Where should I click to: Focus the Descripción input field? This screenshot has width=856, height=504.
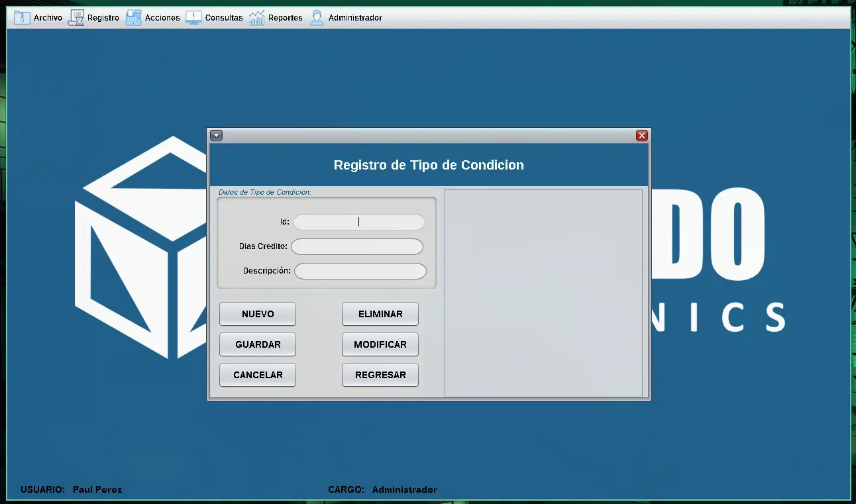(x=360, y=271)
